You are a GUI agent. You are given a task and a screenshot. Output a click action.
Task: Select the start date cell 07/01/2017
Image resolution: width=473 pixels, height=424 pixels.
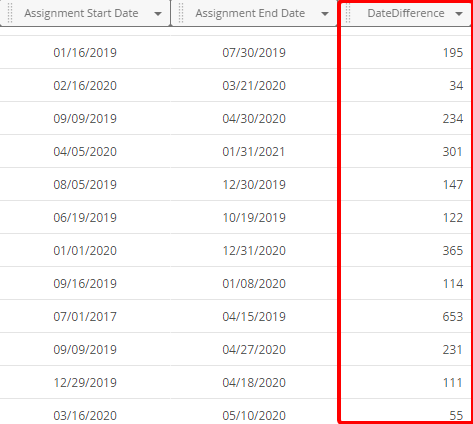click(85, 317)
